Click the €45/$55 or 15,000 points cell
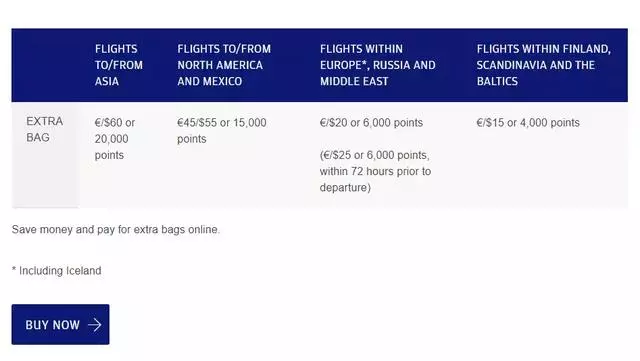Screen dimensions: 640x361 click(222, 131)
